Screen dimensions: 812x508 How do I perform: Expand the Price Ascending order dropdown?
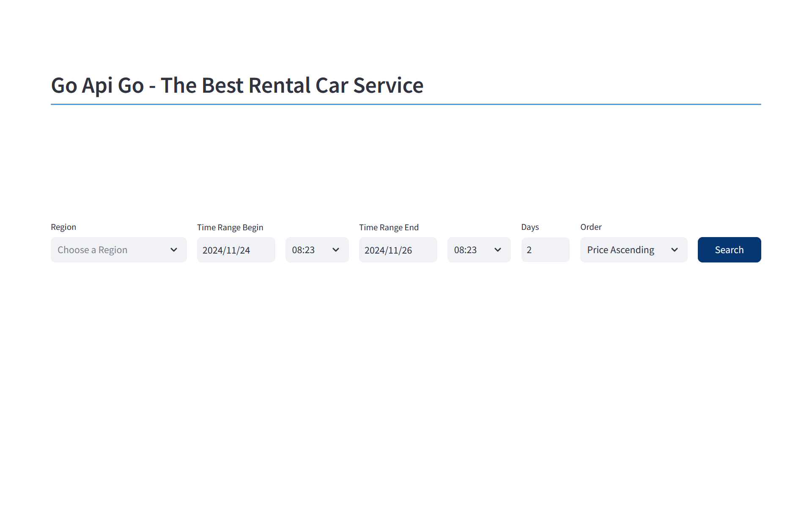pos(633,250)
